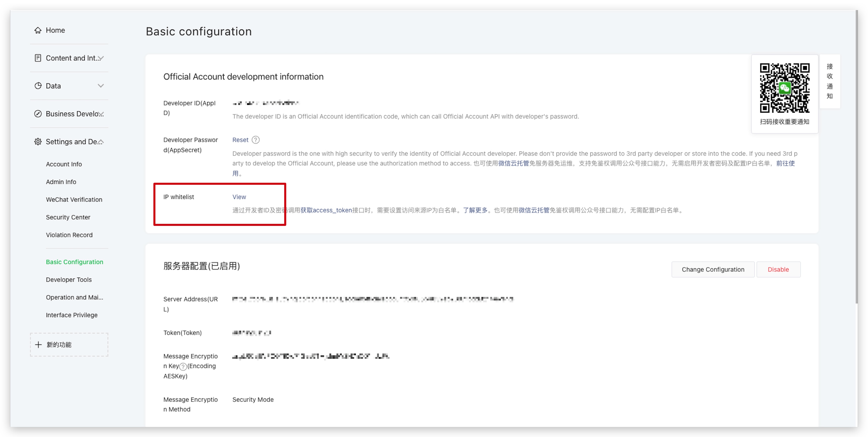Viewport: 868px width, 437px height.
Task: Click the Settings gear icon in the sidebar
Action: [38, 142]
